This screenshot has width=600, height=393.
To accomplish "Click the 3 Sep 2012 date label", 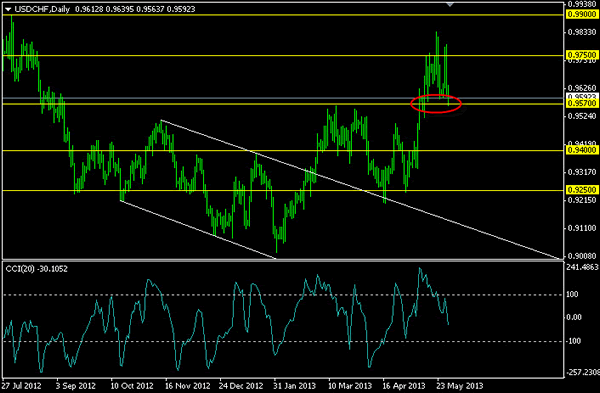I will (x=75, y=385).
